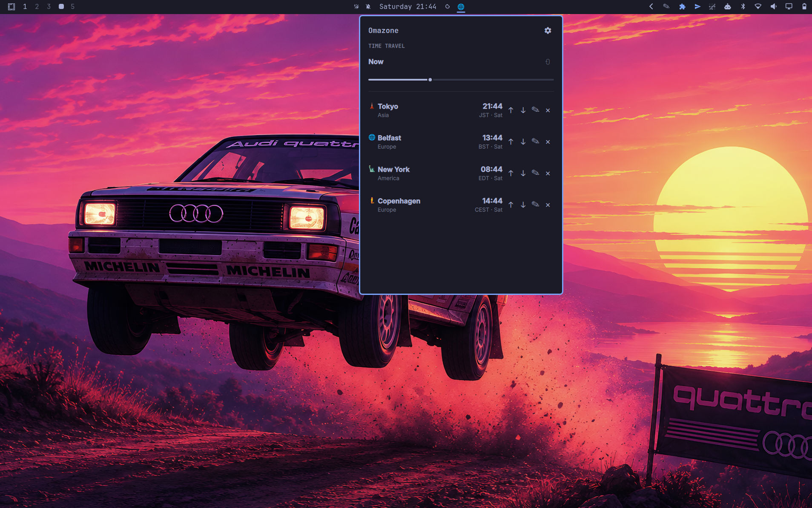Viewport: 812px width, 508px height.
Task: Click the update refresh indicator icon
Action: pos(448,6)
